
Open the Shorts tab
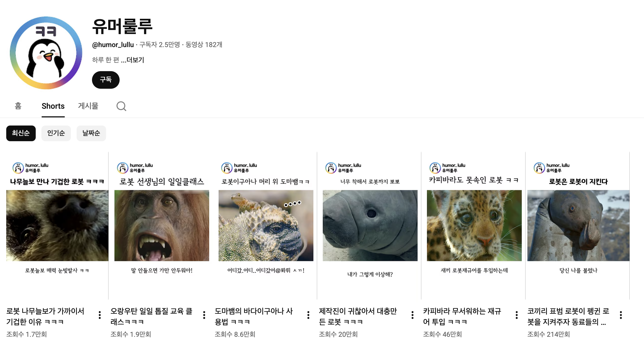click(x=53, y=106)
